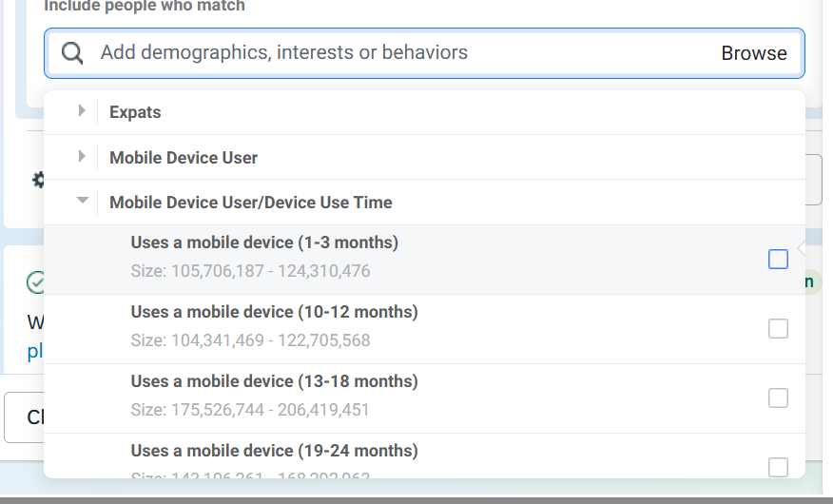Enable the 13-18 months mobile device checkbox
The height and width of the screenshot is (504, 833).
778,397
